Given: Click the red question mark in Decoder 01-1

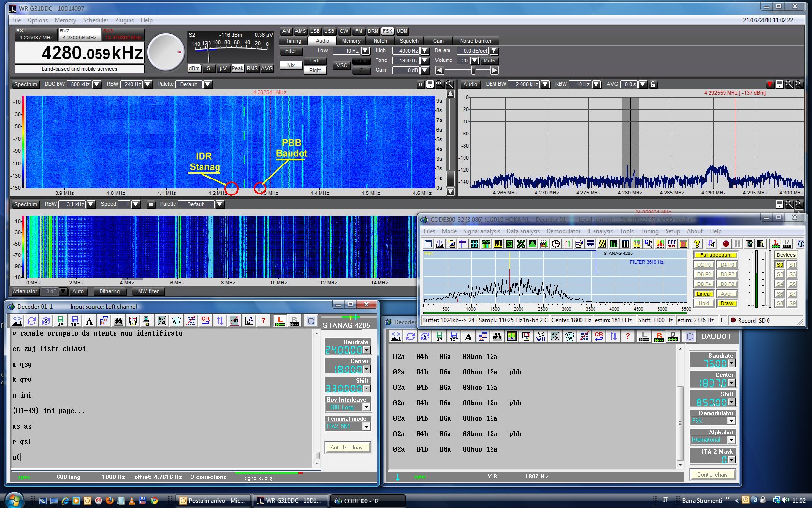Looking at the screenshot, I should [x=263, y=320].
